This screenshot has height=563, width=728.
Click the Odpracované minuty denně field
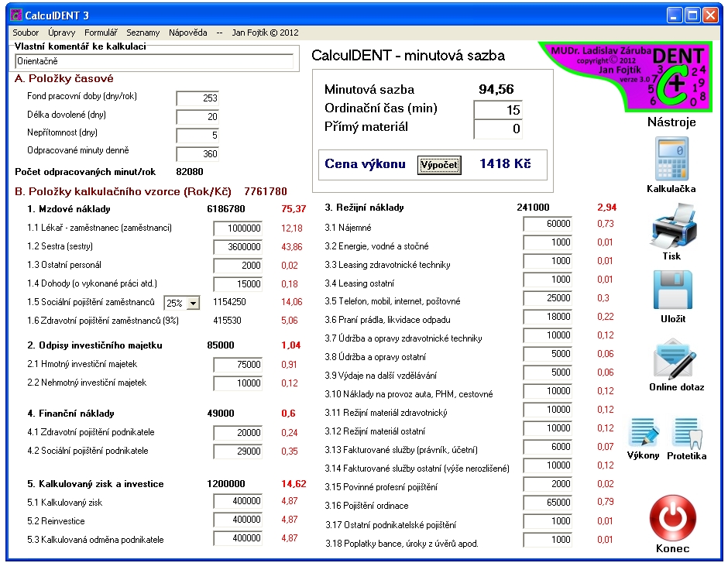197,153
